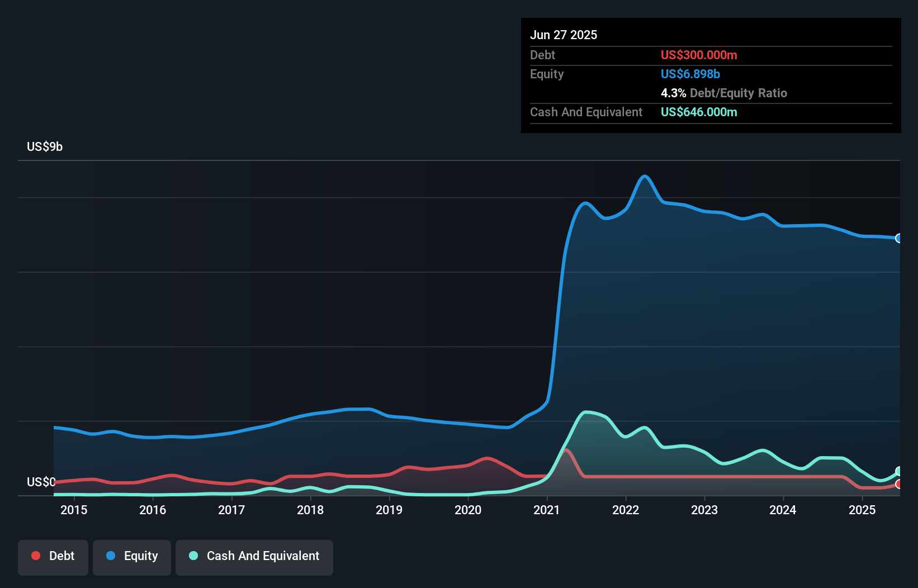Toggle the Debt series legend button
The image size is (918, 588).
pos(53,557)
